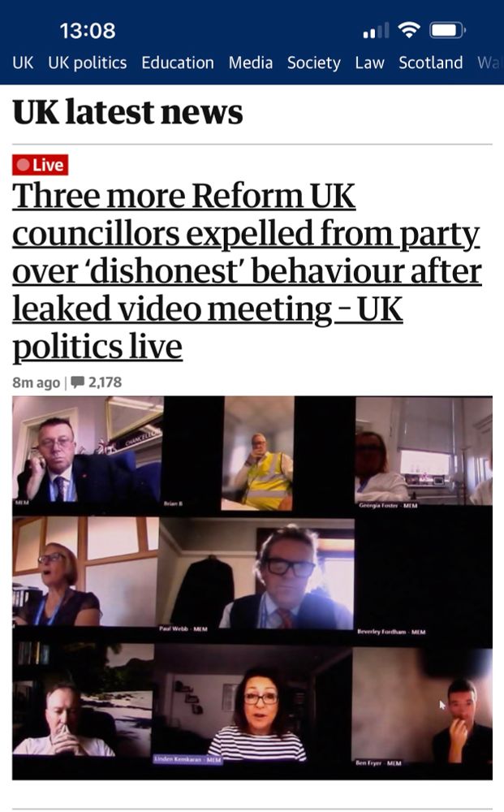Tap the Wi-Fi status icon

pyautogui.click(x=409, y=31)
